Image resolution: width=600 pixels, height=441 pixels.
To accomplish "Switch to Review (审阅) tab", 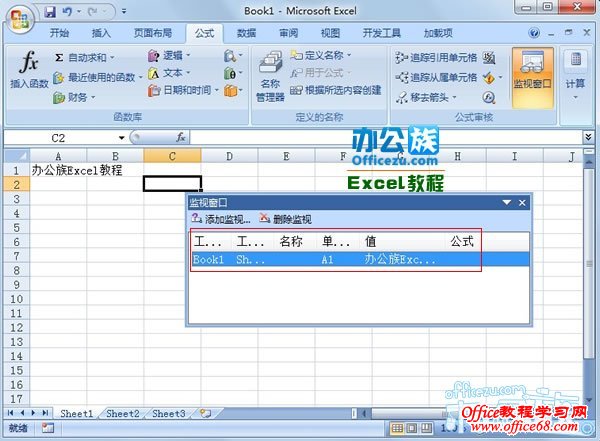I will point(289,33).
